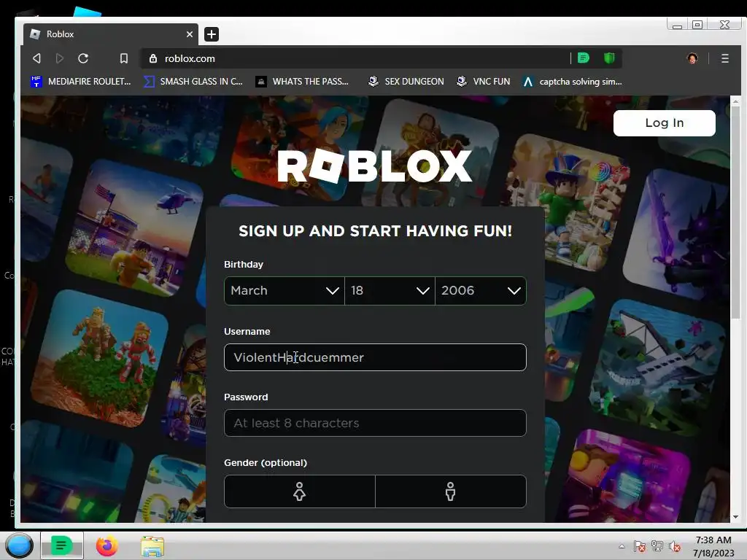Click the Username field
The image size is (747, 560).
click(x=375, y=357)
